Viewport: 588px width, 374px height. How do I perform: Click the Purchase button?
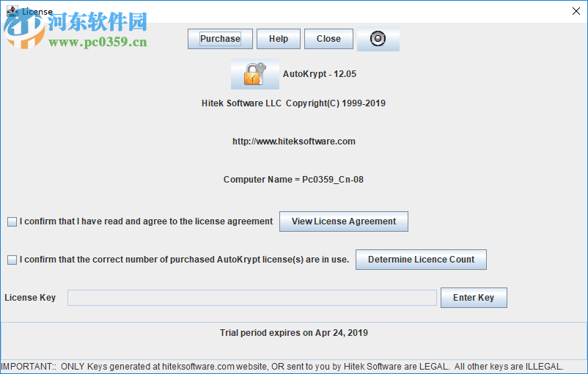[220, 39]
